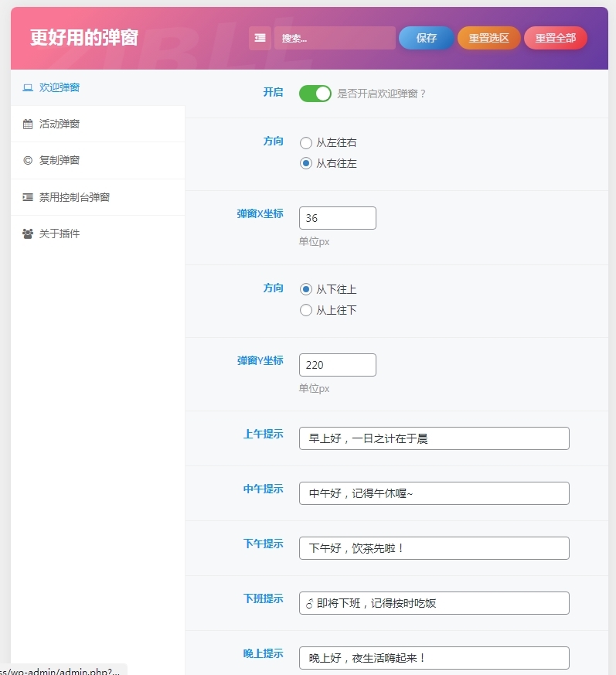Click the red 重置全部 button

[555, 38]
